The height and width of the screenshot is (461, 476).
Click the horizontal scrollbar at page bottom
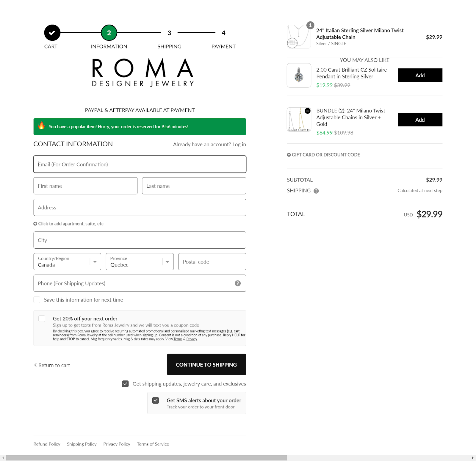(x=146, y=458)
